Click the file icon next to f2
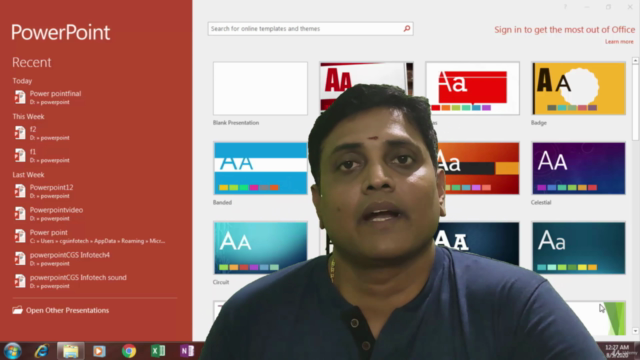The width and height of the screenshot is (640, 360). [x=20, y=133]
